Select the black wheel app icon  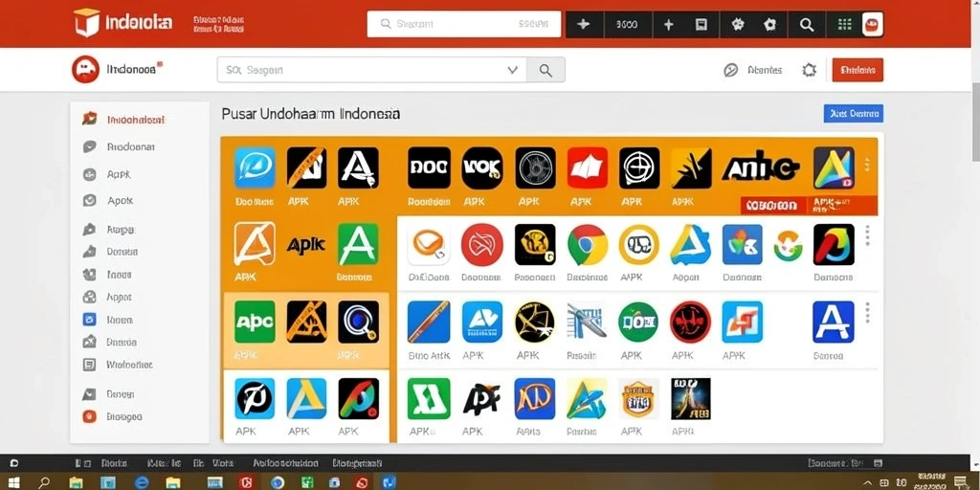[535, 167]
